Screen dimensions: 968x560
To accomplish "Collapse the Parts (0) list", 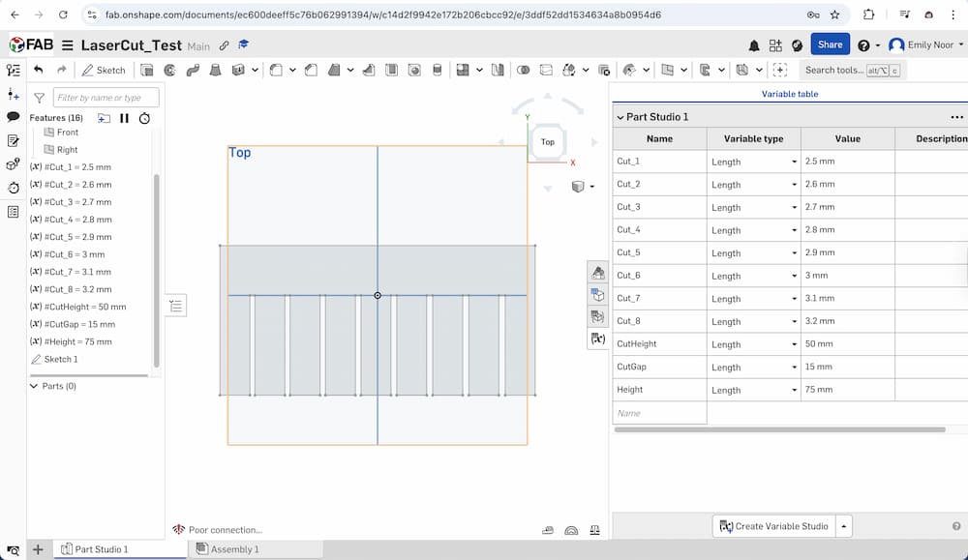I will coord(34,386).
